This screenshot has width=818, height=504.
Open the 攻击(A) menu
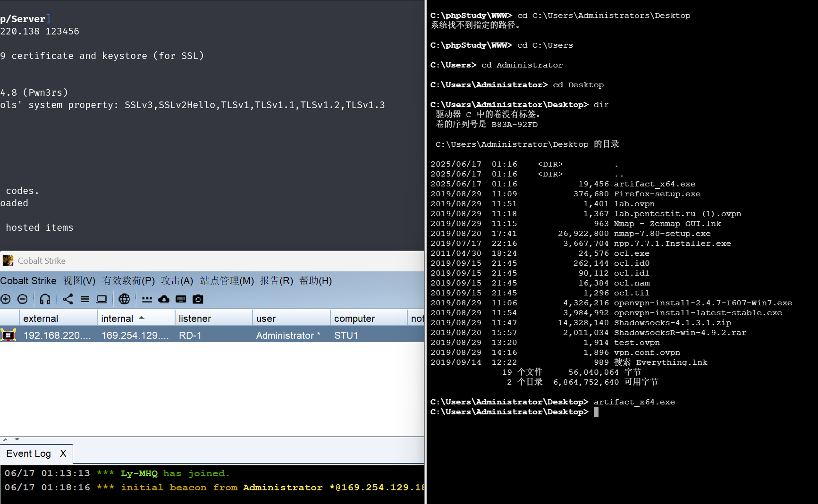point(177,281)
